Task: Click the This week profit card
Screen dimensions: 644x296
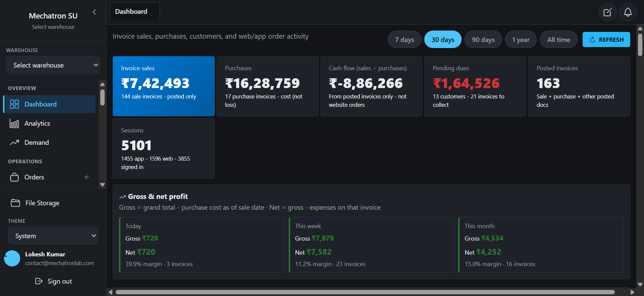Action: coord(371,245)
